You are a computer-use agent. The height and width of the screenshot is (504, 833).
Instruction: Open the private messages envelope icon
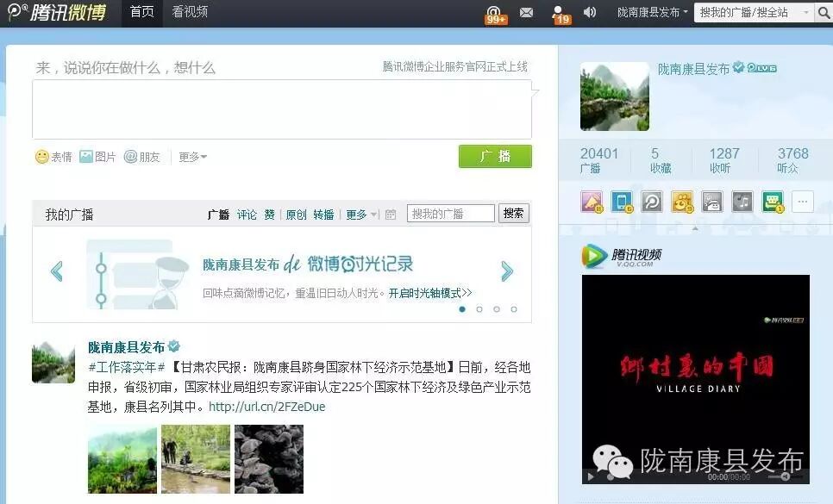coord(526,12)
